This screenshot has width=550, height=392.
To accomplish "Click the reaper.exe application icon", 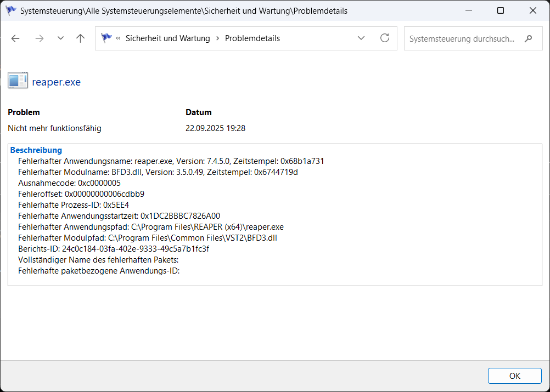I will click(x=18, y=81).
